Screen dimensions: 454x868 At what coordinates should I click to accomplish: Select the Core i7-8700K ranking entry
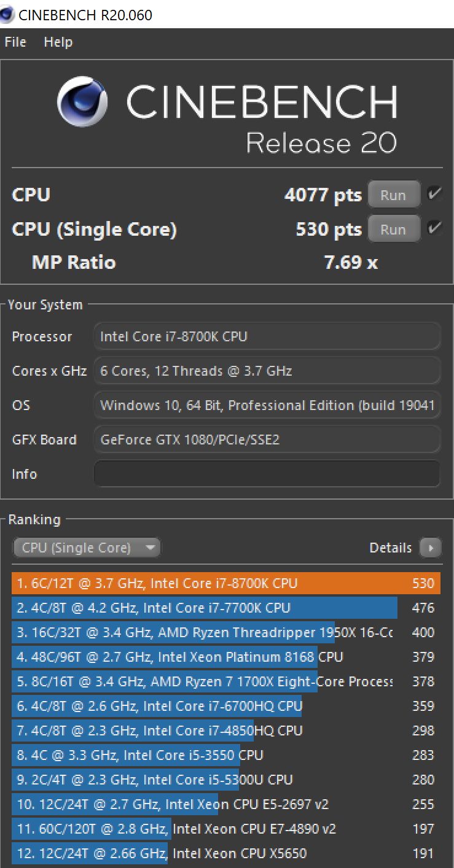[x=226, y=583]
